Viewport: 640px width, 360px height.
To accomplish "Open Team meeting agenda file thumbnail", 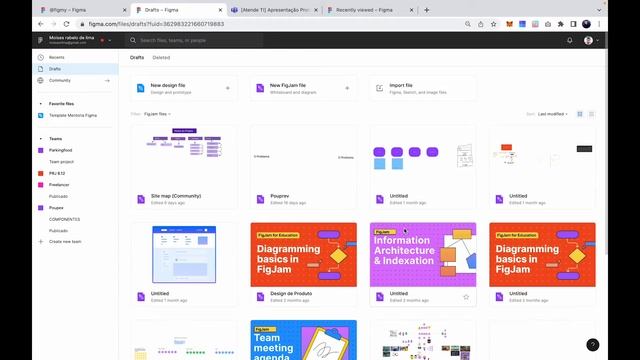I will (x=303, y=340).
